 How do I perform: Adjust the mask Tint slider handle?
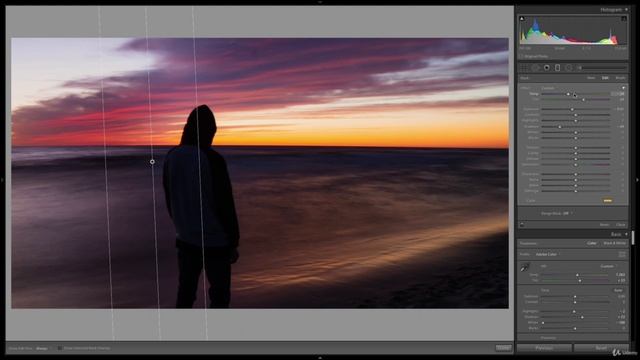(583, 99)
